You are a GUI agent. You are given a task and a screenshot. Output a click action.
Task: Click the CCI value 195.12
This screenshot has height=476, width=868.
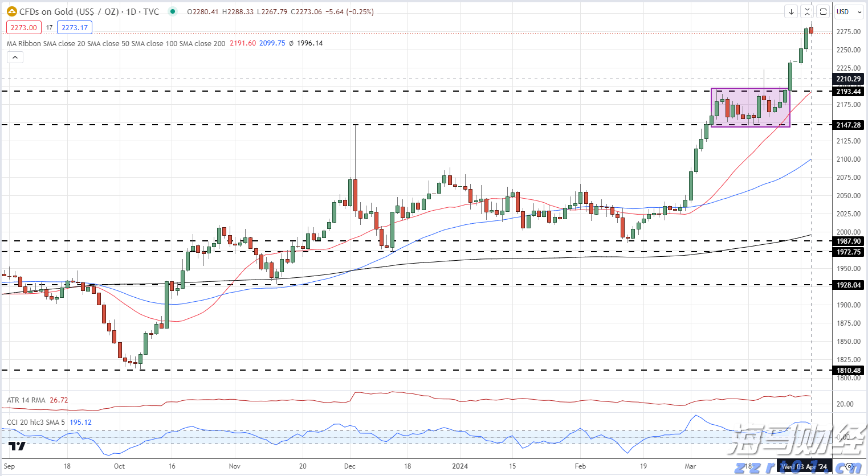80,422
